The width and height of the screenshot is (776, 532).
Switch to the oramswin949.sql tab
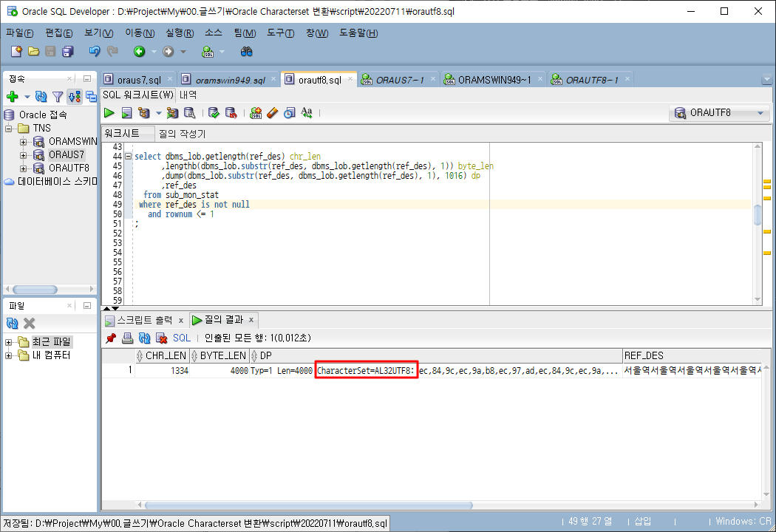(x=230, y=80)
